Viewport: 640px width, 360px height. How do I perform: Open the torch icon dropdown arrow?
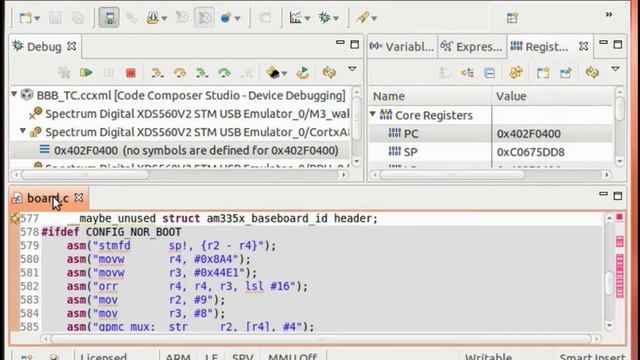coord(374,18)
